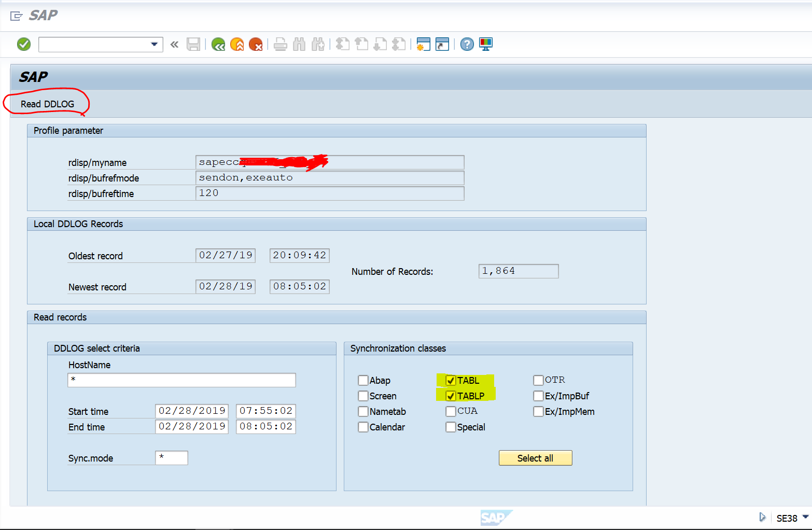Open the SE38 dropdown in status bar

click(804, 518)
